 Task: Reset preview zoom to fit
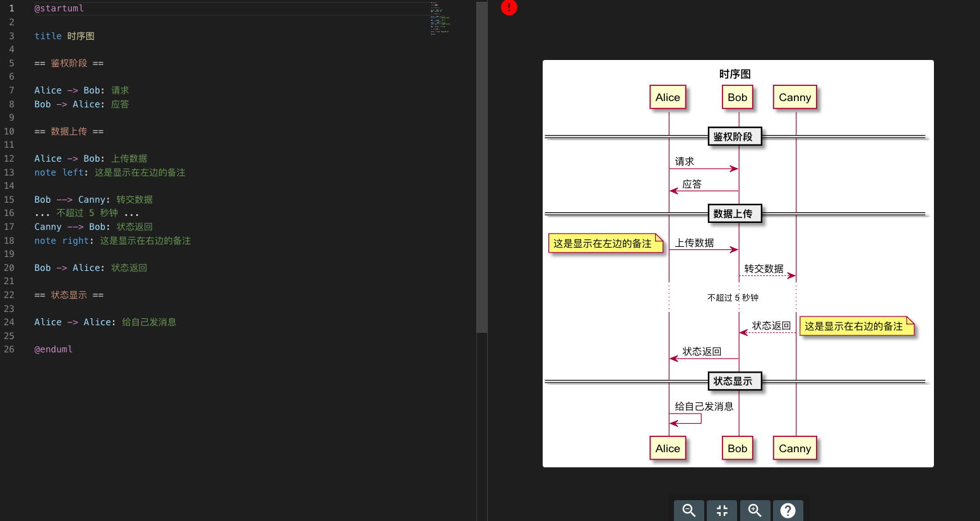(x=722, y=510)
